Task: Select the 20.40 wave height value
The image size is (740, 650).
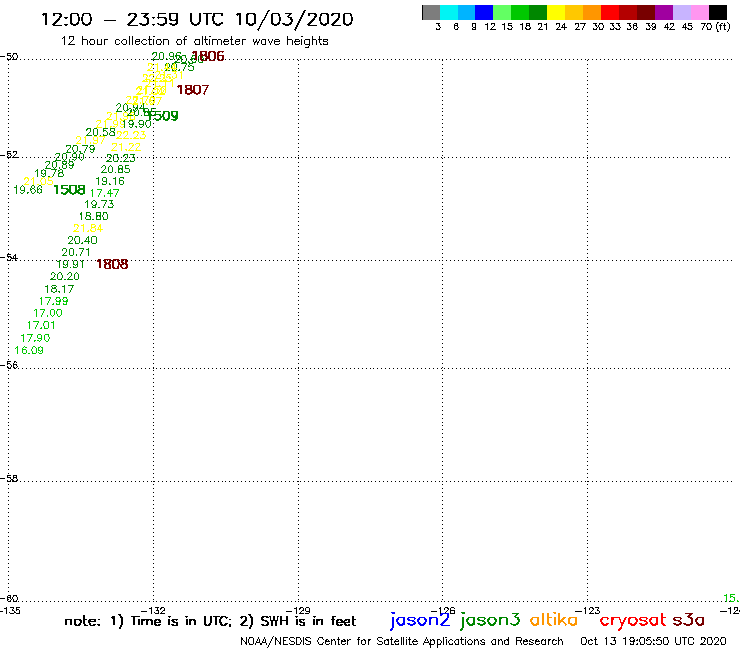Action: click(83, 240)
